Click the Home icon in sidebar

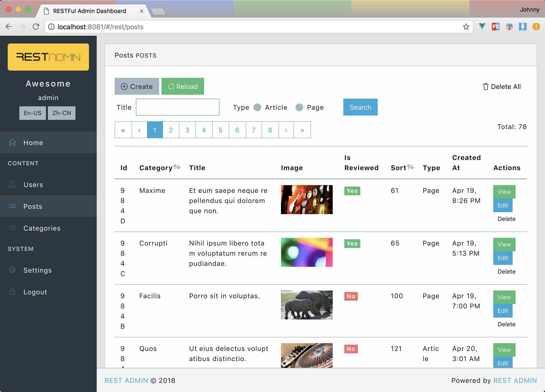pyautogui.click(x=12, y=142)
